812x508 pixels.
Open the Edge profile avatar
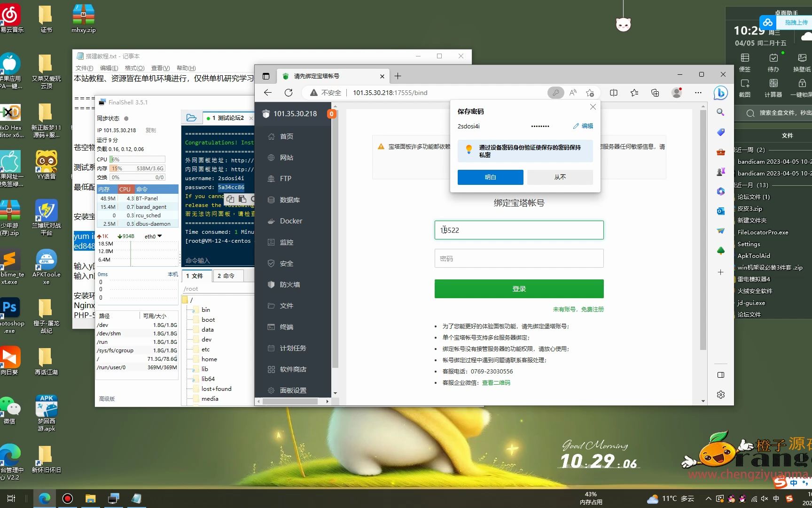tap(677, 93)
